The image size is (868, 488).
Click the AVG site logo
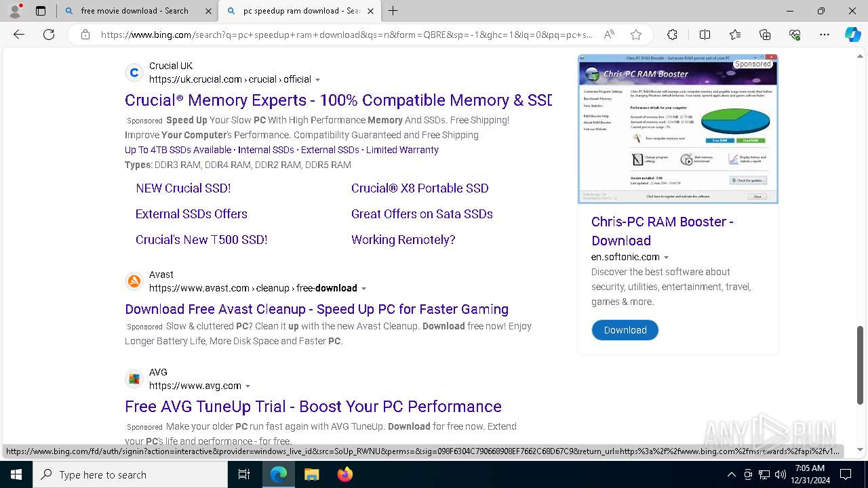click(134, 379)
